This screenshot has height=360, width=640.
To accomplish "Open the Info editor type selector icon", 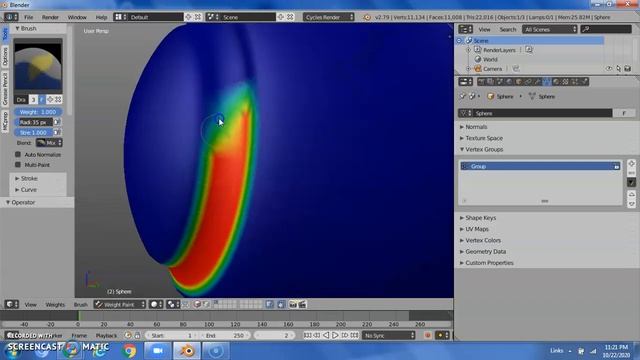I will [x=11, y=17].
